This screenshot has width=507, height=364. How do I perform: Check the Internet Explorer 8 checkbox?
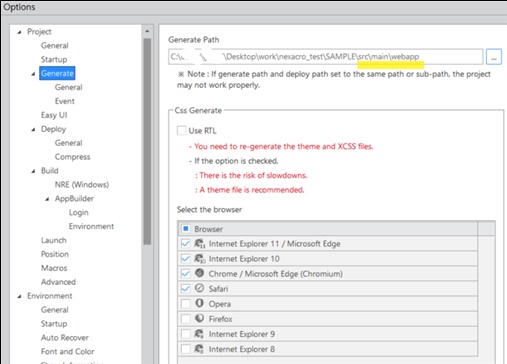(x=186, y=349)
